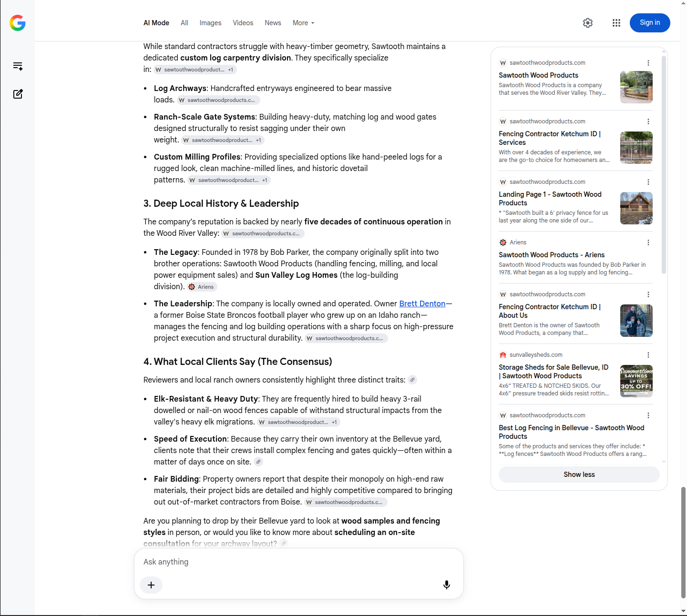
Task: Open the AI Mode history icon
Action: tap(18, 66)
